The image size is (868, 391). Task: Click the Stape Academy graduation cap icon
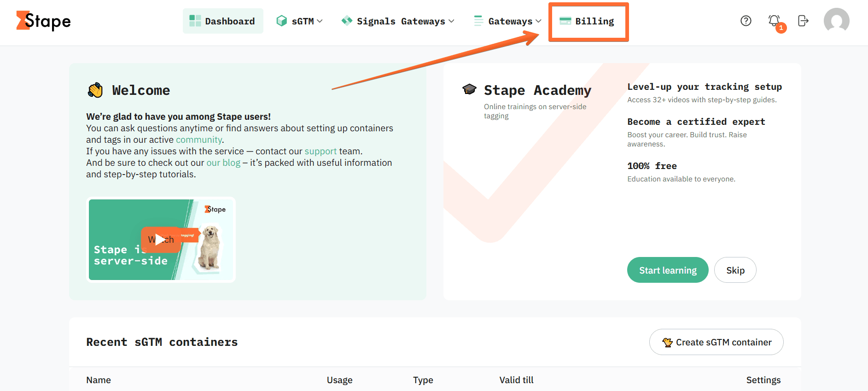[x=469, y=89]
